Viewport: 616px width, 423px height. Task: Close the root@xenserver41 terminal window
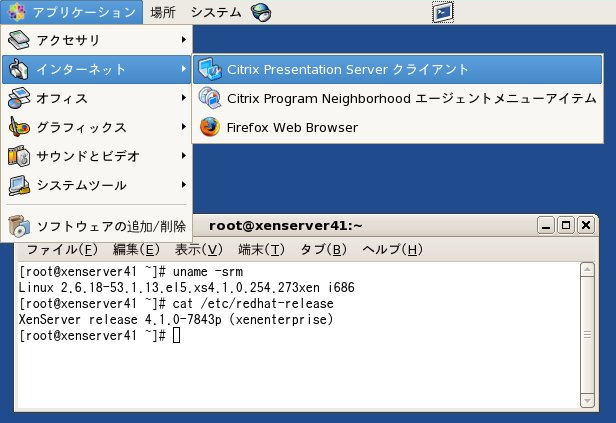[x=586, y=225]
